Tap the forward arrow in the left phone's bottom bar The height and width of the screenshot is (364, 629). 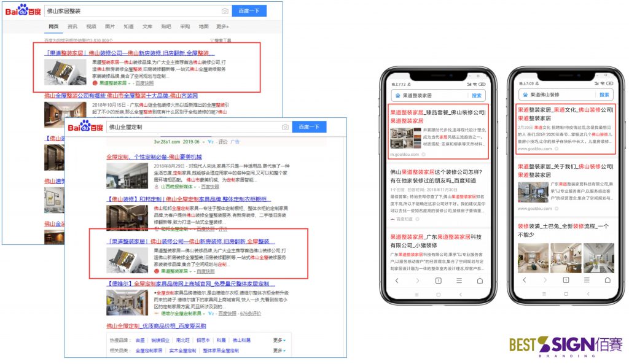418,281
